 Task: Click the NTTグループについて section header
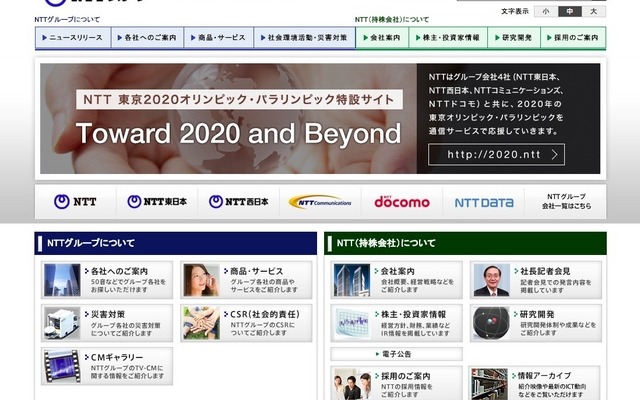point(176,243)
